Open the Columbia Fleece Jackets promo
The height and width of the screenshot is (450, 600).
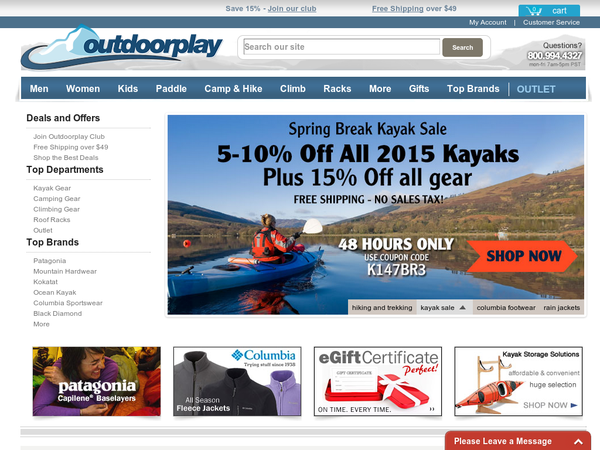(237, 381)
